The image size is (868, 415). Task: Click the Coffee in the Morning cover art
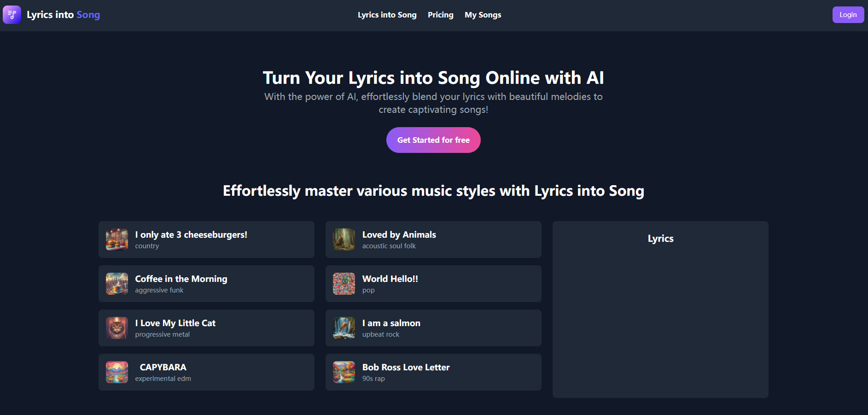click(x=117, y=284)
